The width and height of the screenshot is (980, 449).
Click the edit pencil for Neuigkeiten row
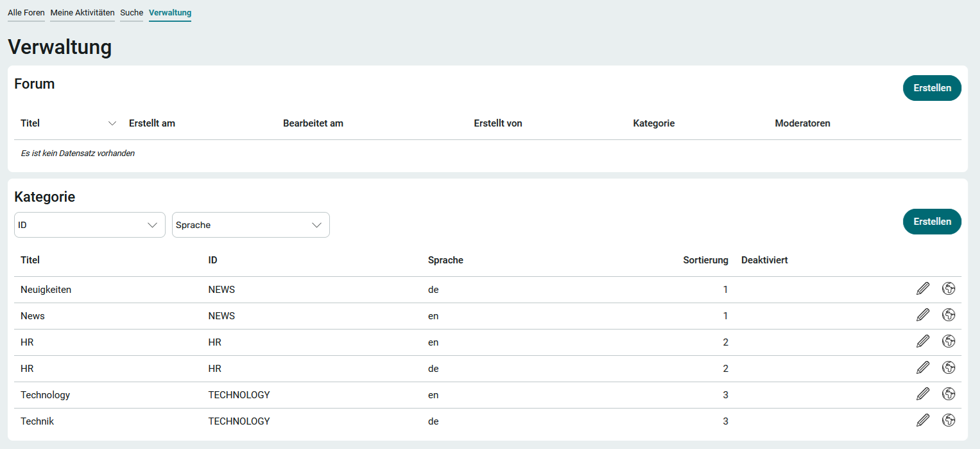922,289
